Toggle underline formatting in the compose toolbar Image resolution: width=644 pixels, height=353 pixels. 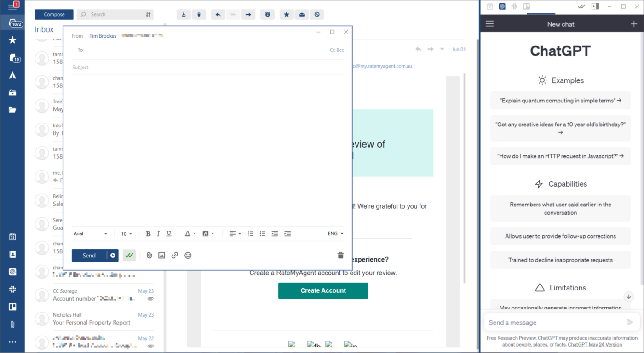tap(169, 234)
